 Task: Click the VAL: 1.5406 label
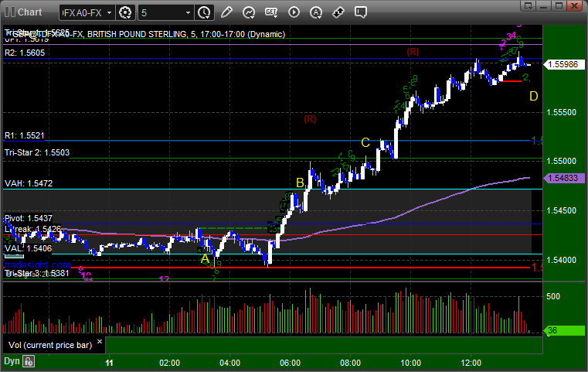(28, 248)
